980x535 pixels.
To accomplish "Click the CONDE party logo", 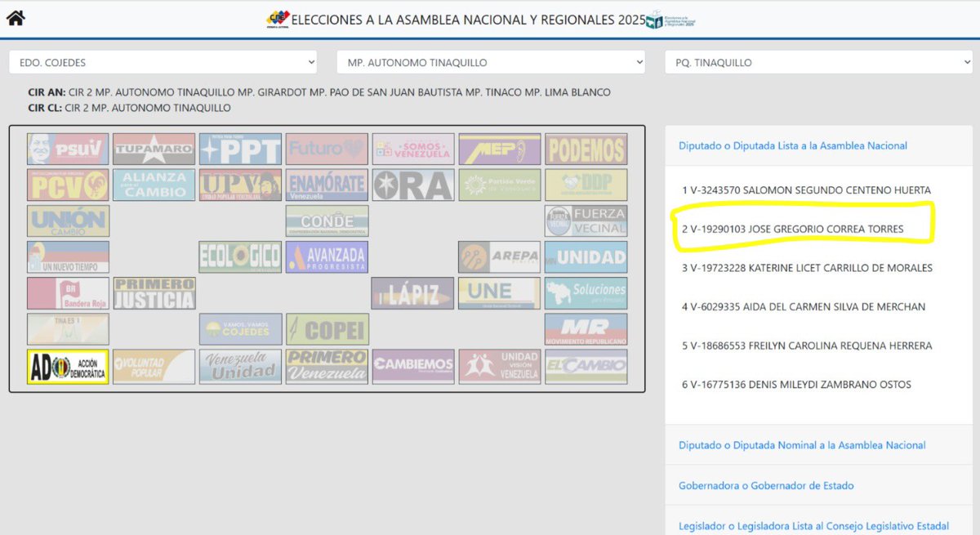I will pos(327,221).
